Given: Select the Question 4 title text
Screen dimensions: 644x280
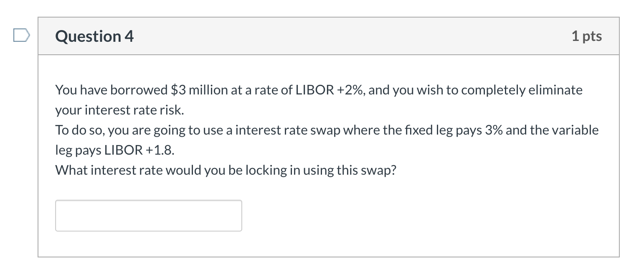Looking at the screenshot, I should 94,36.
